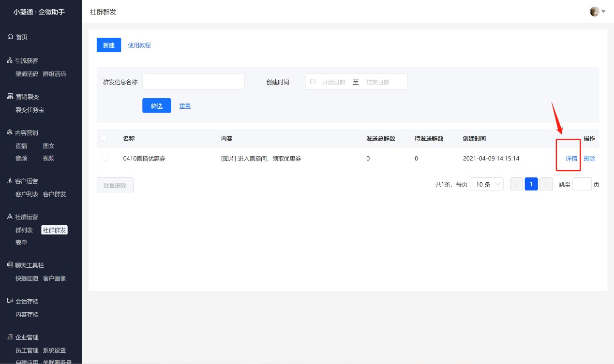The width and height of the screenshot is (614, 364).
Task: Focus the 群发信息名称 input field
Action: click(x=194, y=82)
